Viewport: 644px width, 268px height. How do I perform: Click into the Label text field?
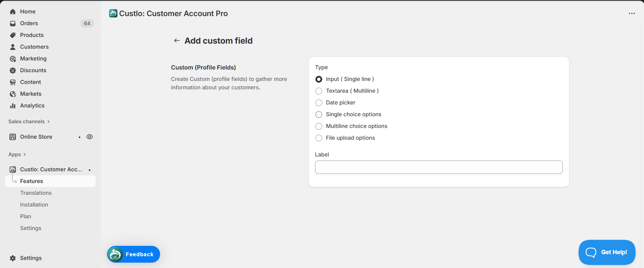pyautogui.click(x=439, y=167)
